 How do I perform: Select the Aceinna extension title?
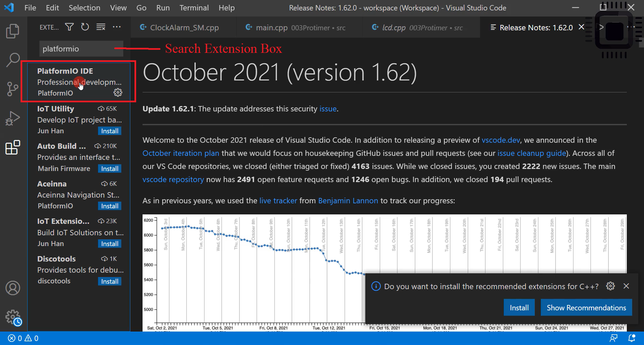coord(52,184)
